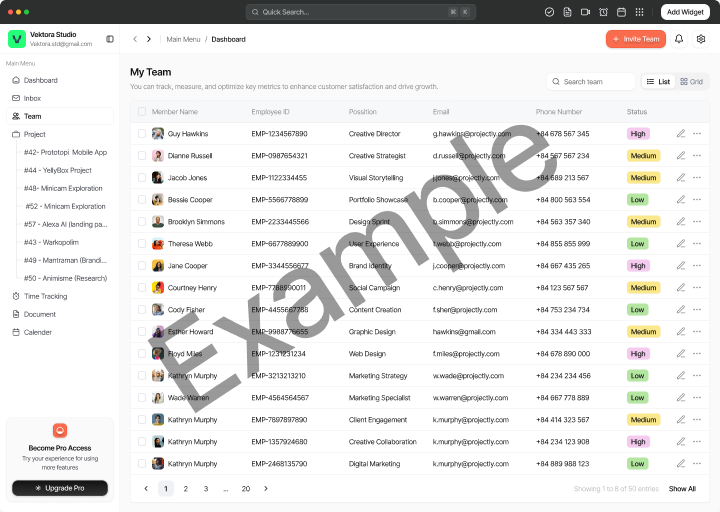Go back with the left arrow
This screenshot has width=720, height=512.
(x=135, y=39)
